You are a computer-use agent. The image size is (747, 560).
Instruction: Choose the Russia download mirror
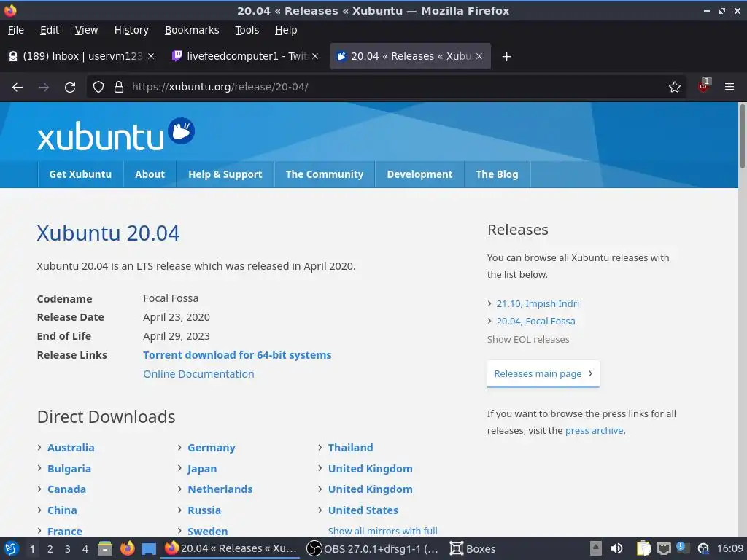(204, 510)
